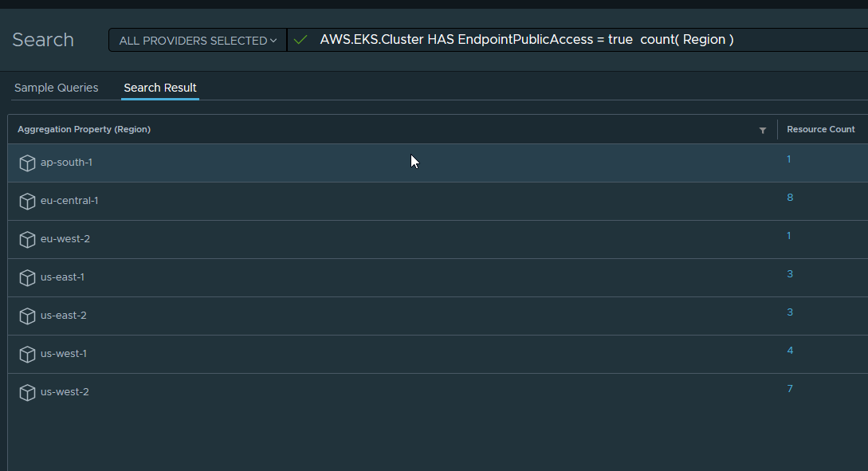This screenshot has height=471, width=868.
Task: Click the cube icon beside ap-south-1
Action: (28, 163)
